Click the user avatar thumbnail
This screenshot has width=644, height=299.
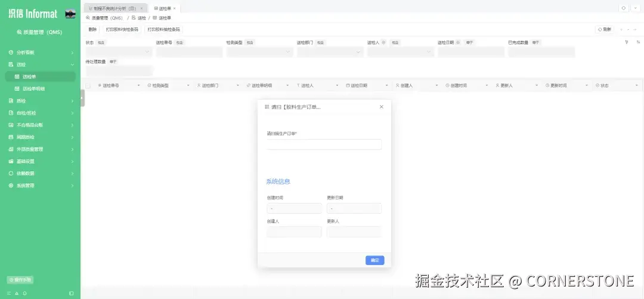[x=70, y=14]
